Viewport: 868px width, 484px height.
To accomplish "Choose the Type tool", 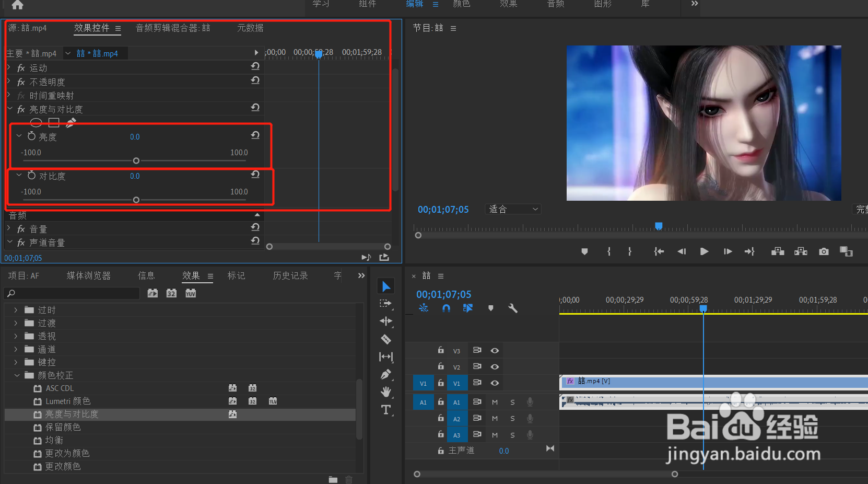I will (x=386, y=410).
